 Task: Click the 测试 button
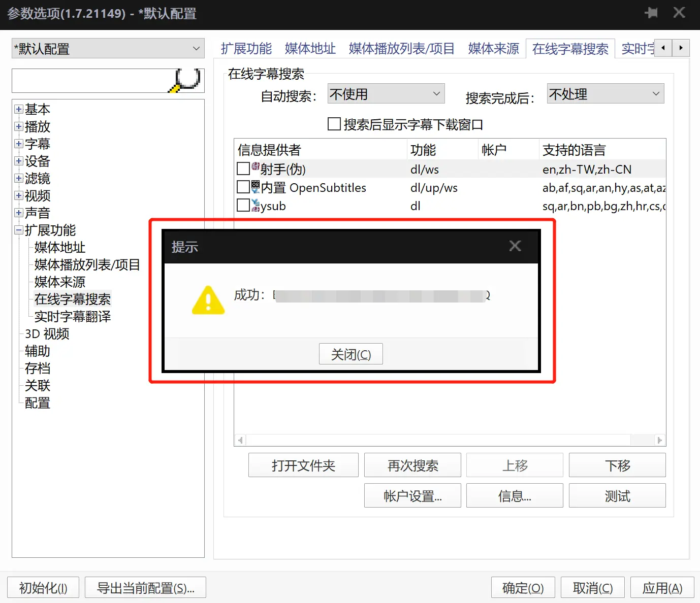point(617,495)
